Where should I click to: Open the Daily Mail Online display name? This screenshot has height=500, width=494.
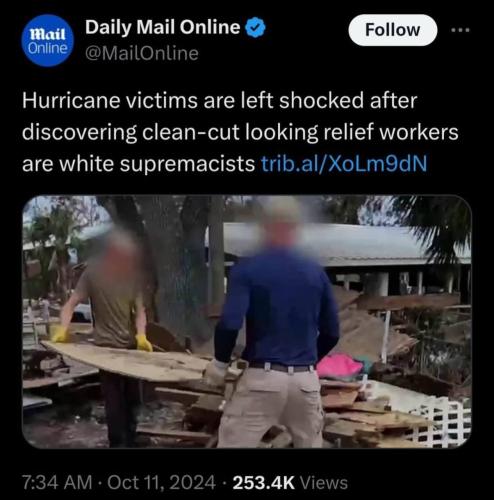pyautogui.click(x=162, y=27)
